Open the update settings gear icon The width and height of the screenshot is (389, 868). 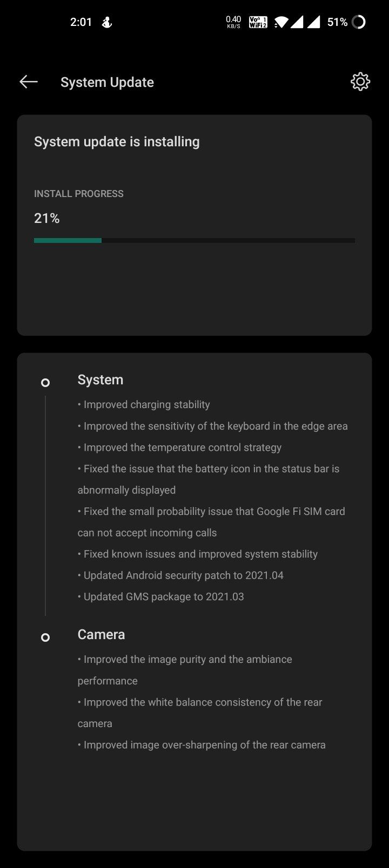click(360, 82)
